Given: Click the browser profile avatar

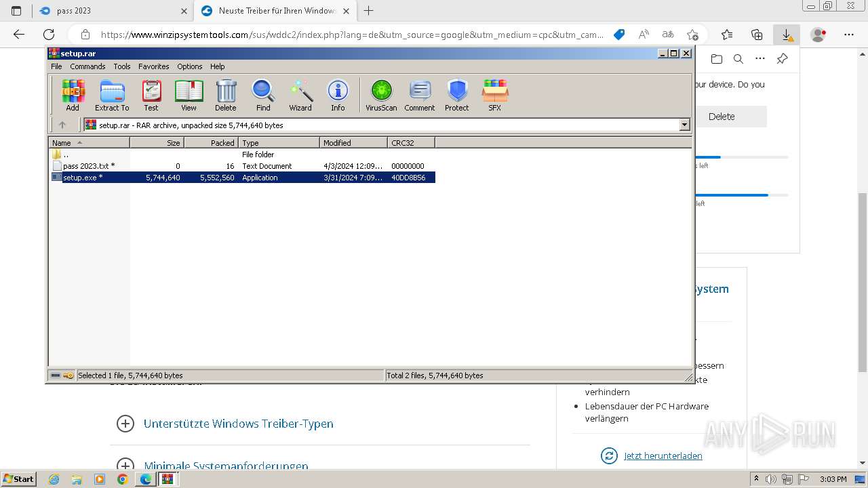Looking at the screenshot, I should click(x=818, y=35).
